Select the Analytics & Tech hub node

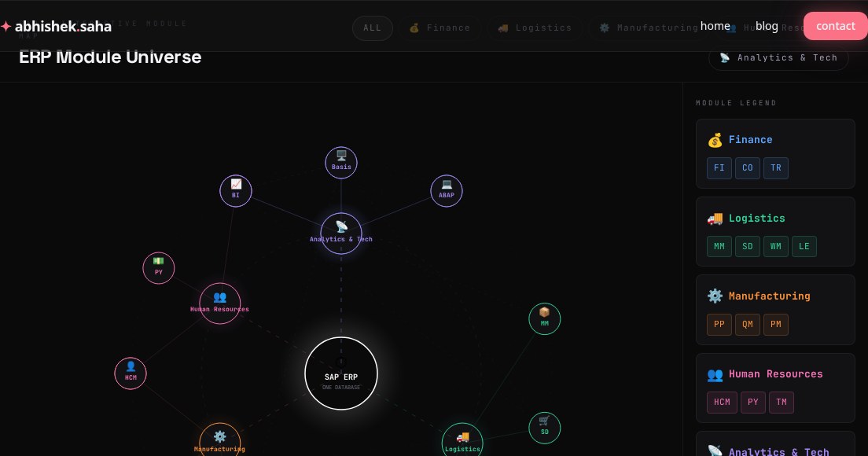(x=341, y=234)
